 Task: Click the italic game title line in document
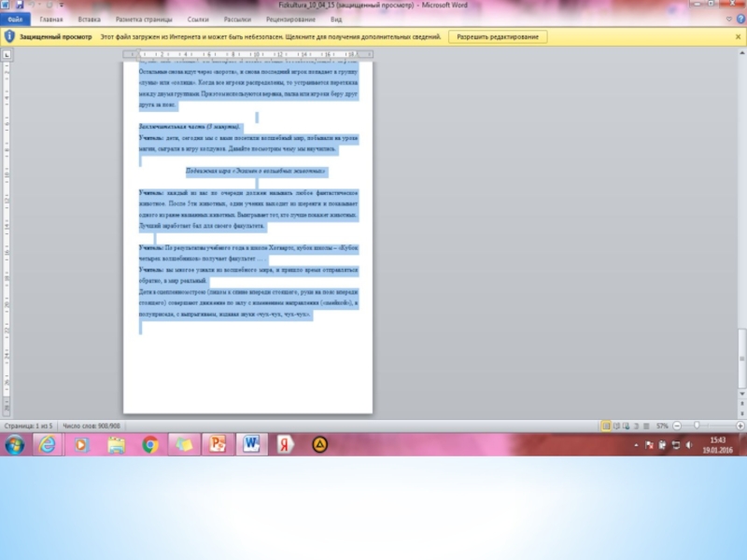(x=256, y=171)
